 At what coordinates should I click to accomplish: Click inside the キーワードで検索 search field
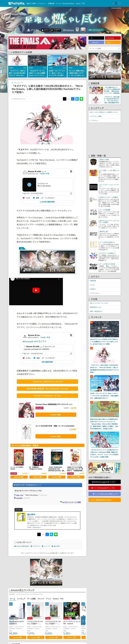click(103, 49)
